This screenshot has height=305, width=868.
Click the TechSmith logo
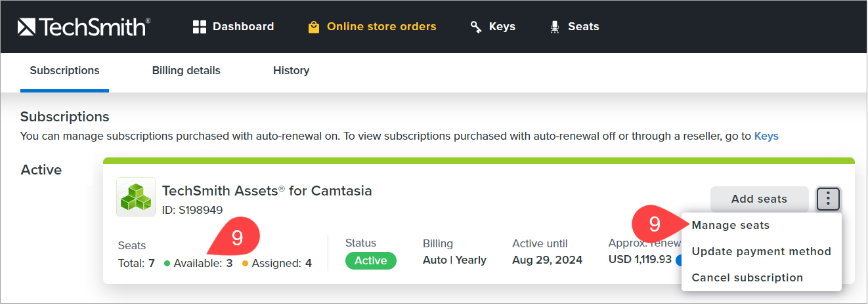click(x=84, y=27)
